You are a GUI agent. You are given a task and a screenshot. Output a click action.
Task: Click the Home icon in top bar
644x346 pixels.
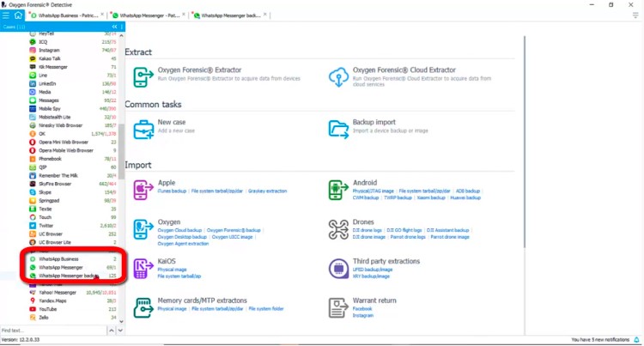point(18,15)
